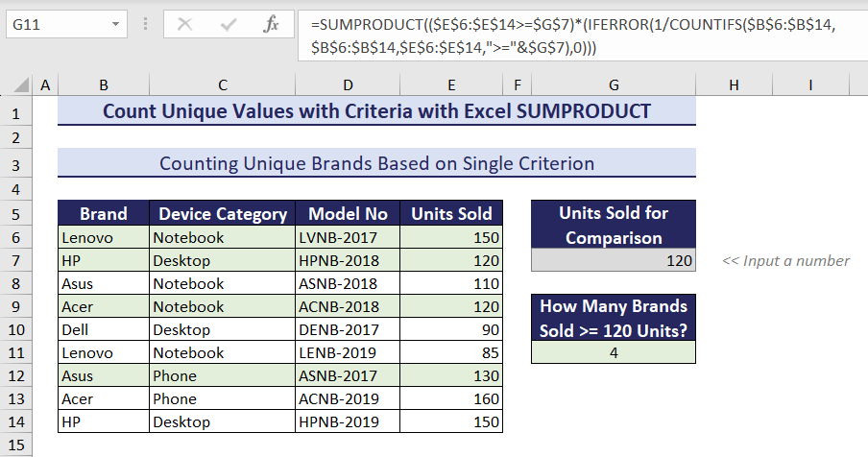Select the Dell brand cell
This screenshot has height=457, width=868.
click(103, 329)
